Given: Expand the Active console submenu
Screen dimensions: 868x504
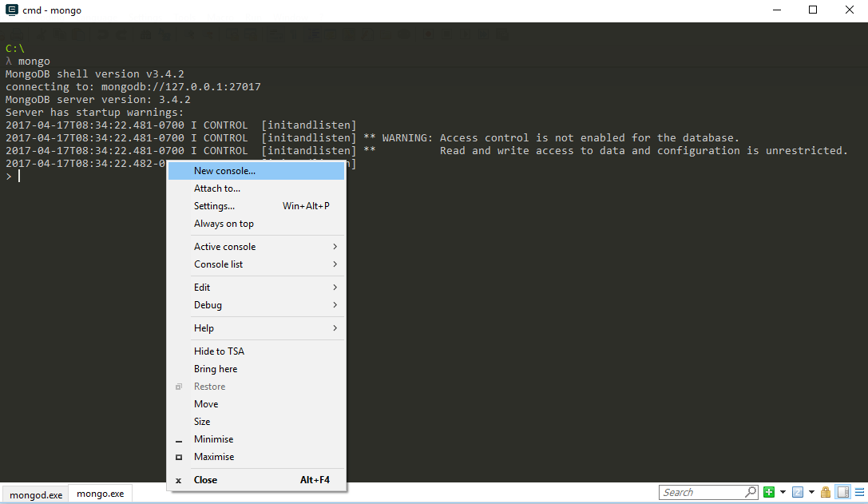Looking at the screenshot, I should (256, 247).
